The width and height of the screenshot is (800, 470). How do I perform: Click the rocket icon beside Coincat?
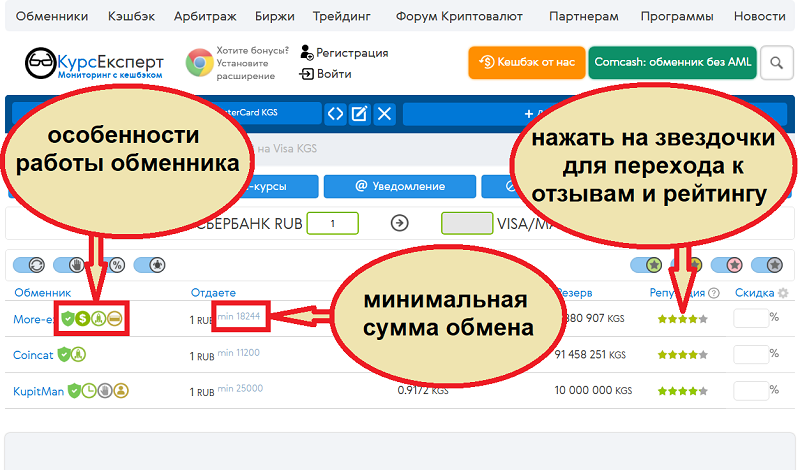coord(78,354)
